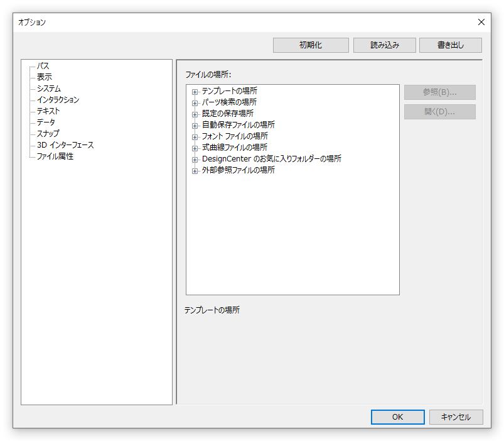
Task: Select the インタラクション category
Action: pos(58,100)
